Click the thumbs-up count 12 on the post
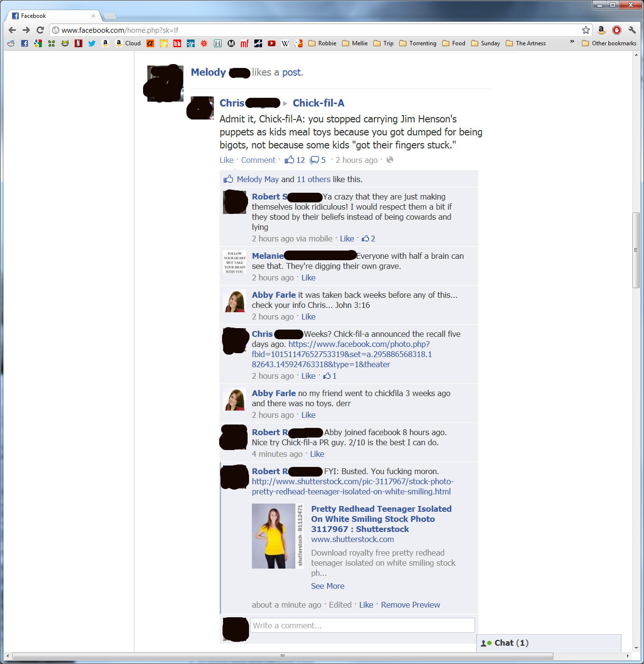The width and height of the screenshot is (644, 664). click(295, 160)
